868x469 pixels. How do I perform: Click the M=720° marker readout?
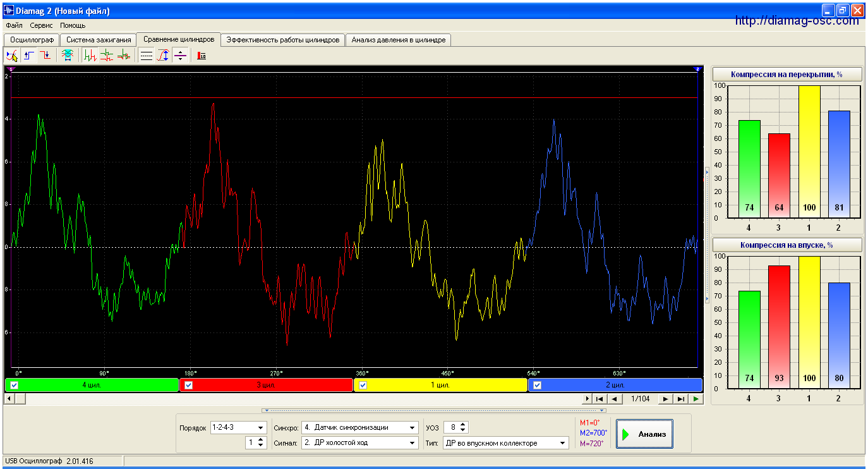591,444
